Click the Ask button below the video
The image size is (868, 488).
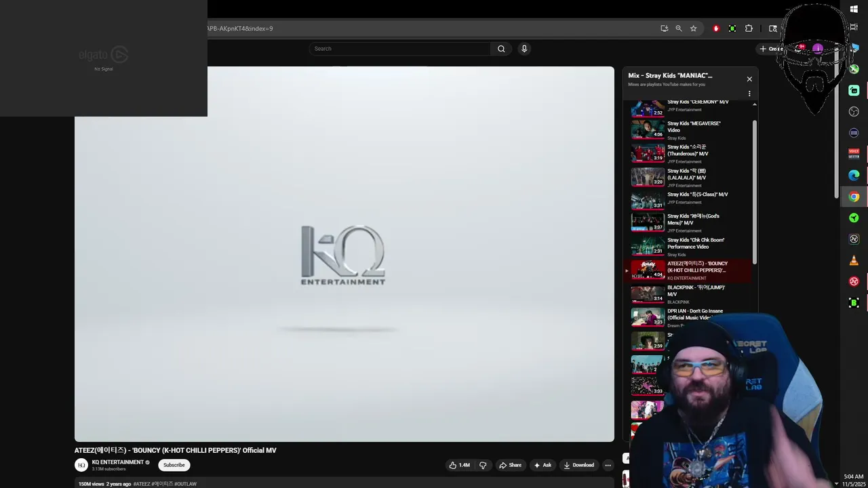[x=542, y=465]
